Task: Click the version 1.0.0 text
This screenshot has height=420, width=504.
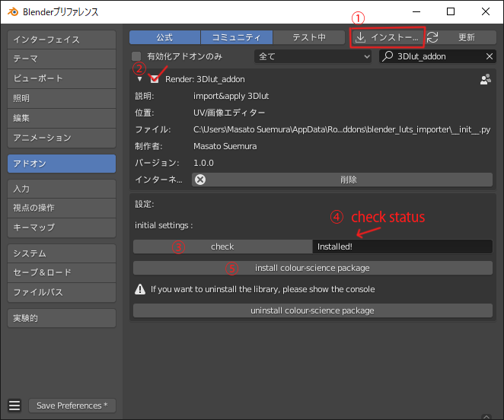Action: (x=203, y=163)
